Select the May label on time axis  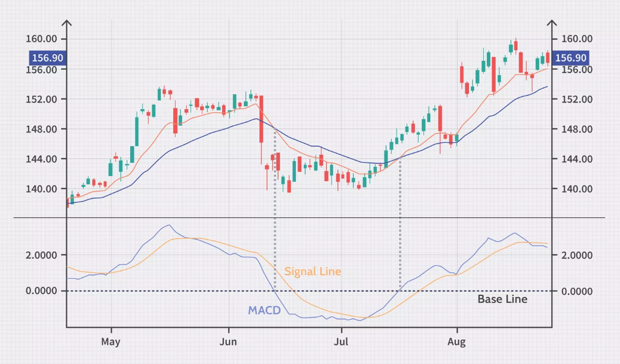click(x=111, y=341)
